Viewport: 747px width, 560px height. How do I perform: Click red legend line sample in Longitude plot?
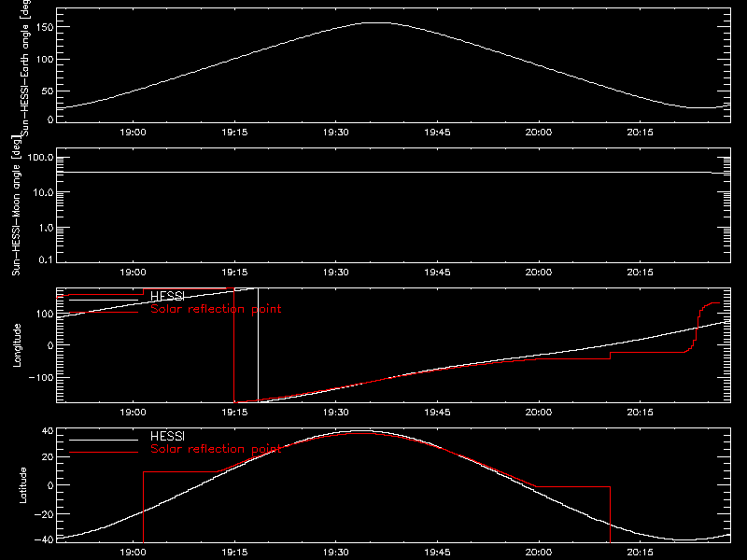(104, 313)
